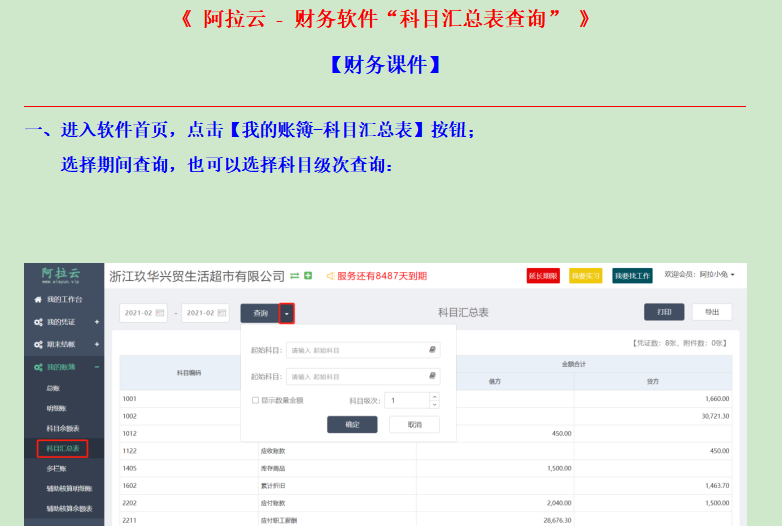Expand 我的凭证 with its plus sign
Image resolution: width=782 pixels, height=526 pixels.
click(x=97, y=322)
